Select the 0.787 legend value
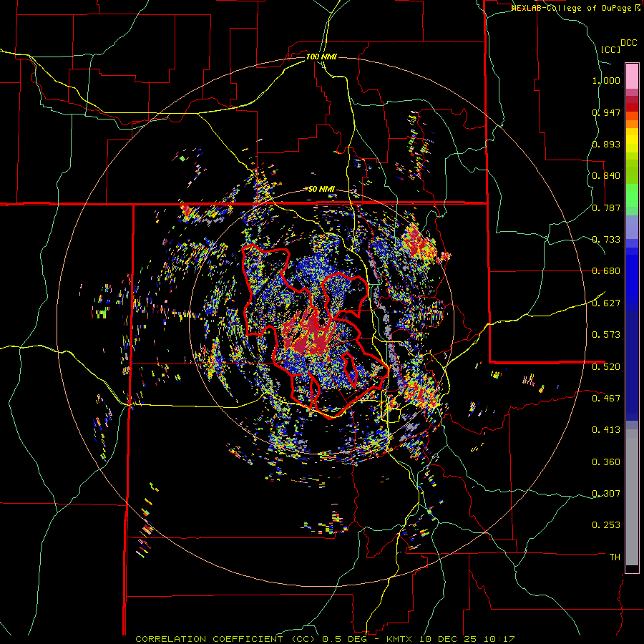 click(606, 208)
